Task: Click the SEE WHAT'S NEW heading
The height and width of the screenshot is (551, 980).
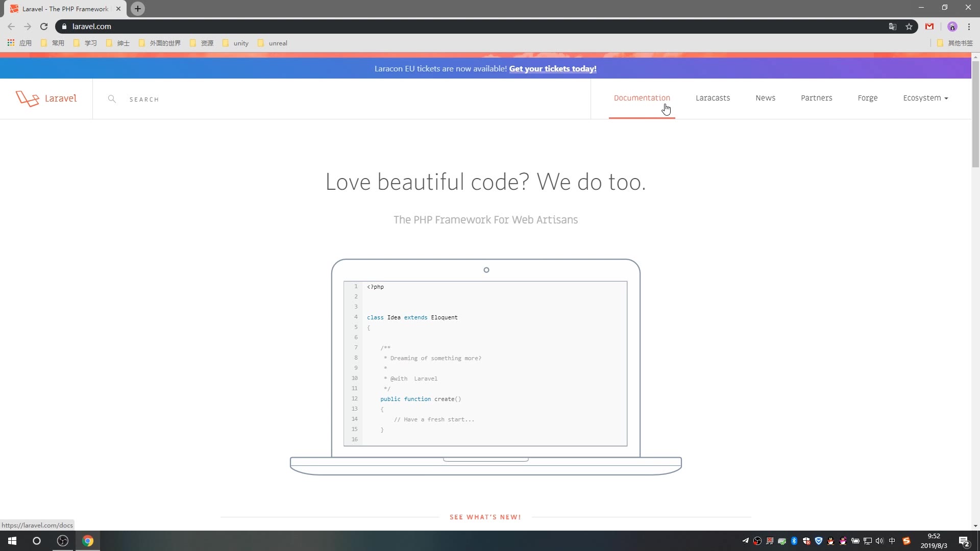Action: point(485,517)
